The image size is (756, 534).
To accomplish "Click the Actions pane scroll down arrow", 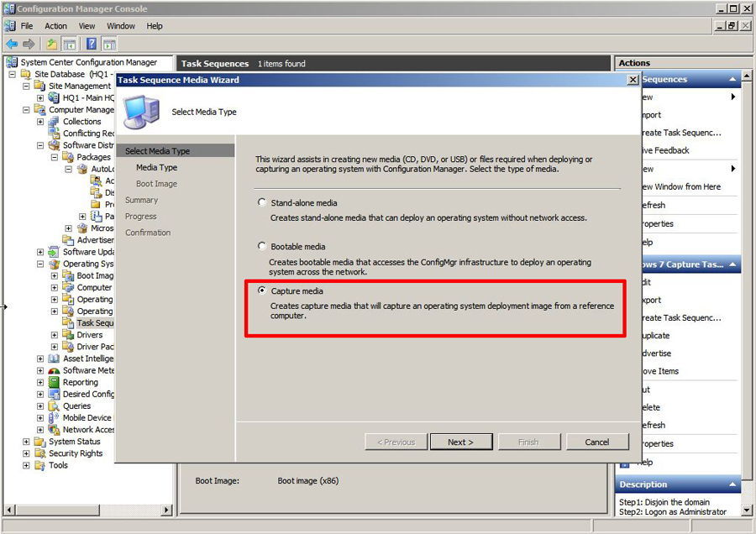I will tap(747, 510).
